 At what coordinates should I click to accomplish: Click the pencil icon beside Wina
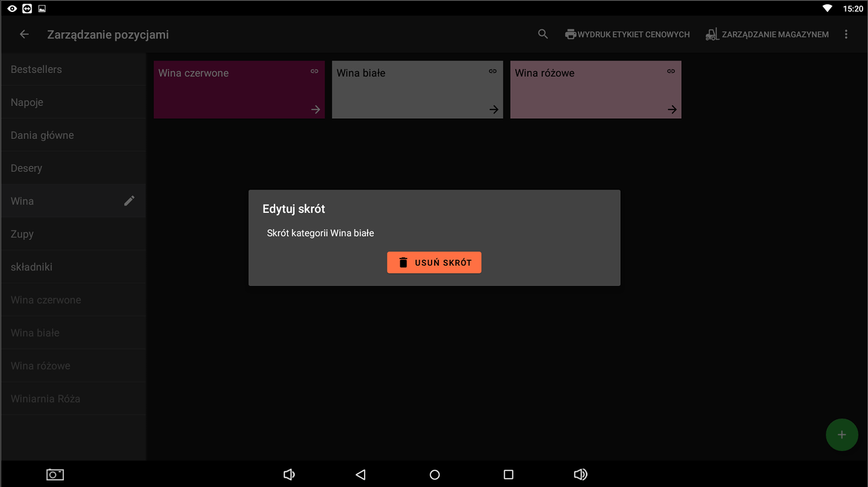(x=129, y=201)
